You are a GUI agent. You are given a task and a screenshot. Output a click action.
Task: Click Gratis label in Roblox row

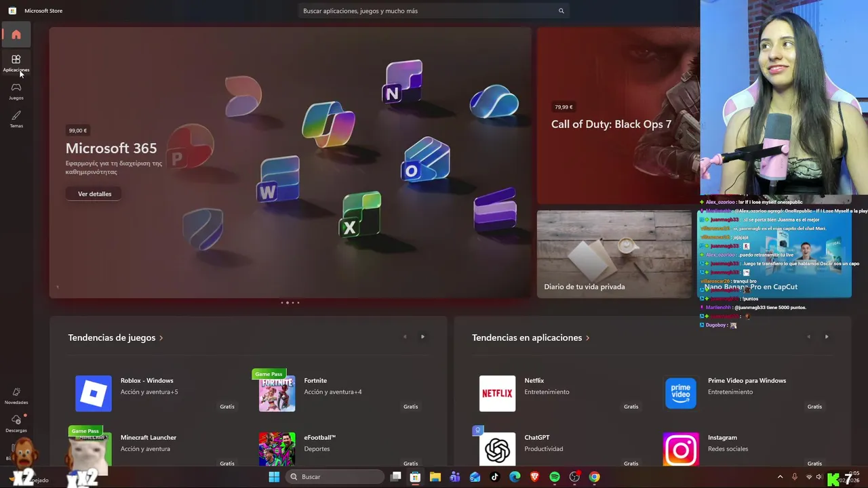227,407
